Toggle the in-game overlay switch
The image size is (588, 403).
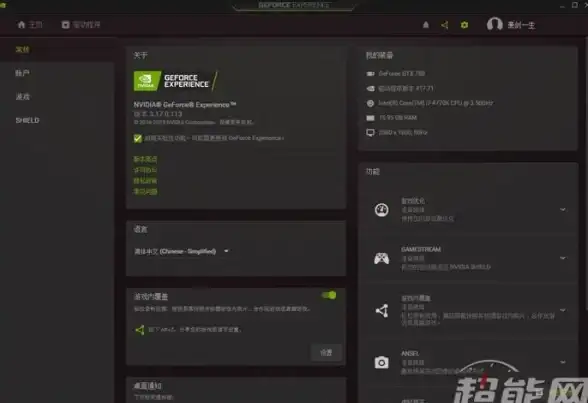pos(329,295)
